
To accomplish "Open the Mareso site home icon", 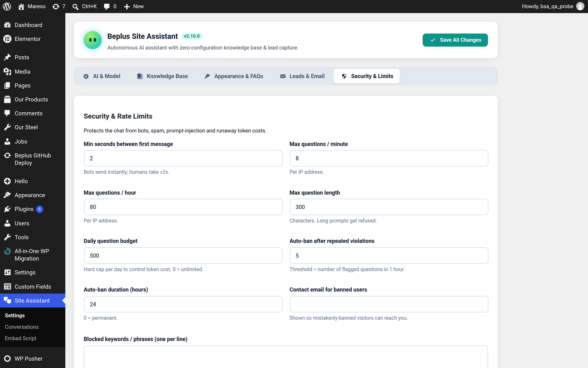I will 21,6.
